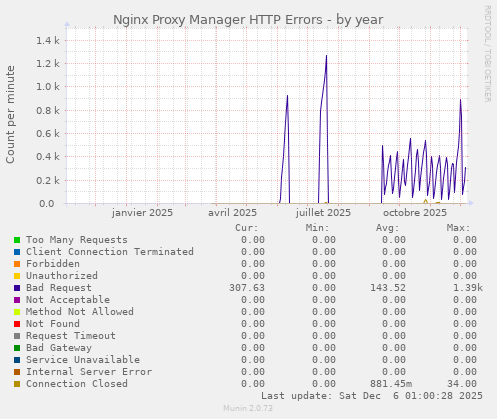Click the '0.2 k' y-axis tick label

pos(48,180)
